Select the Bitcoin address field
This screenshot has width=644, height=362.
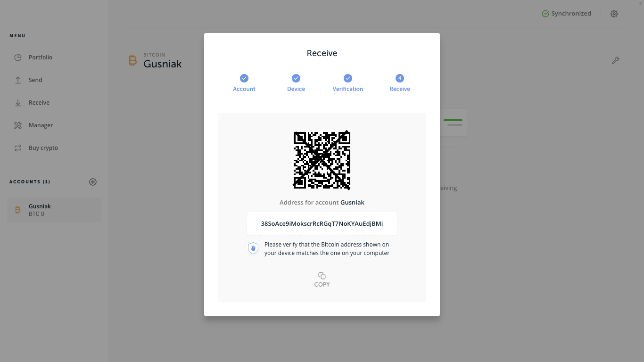(x=322, y=223)
